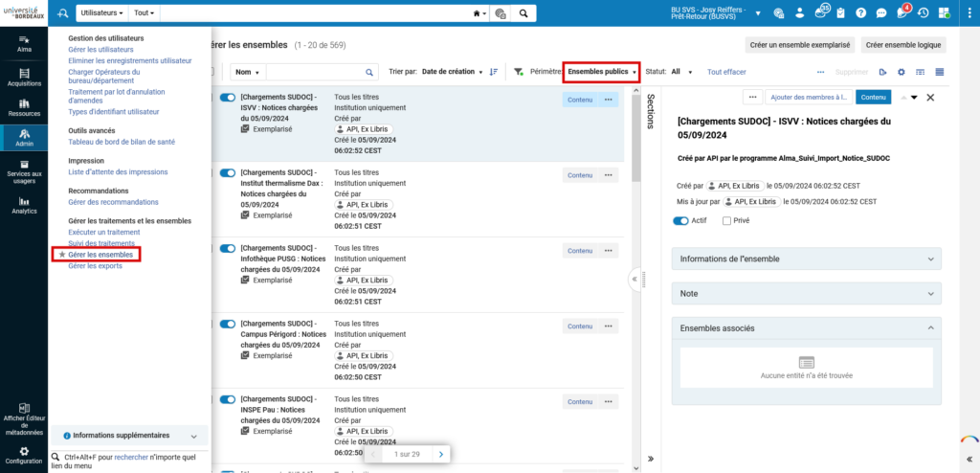
Task: Toggle active switch for Institut thermalisme Dax row
Action: (x=228, y=172)
